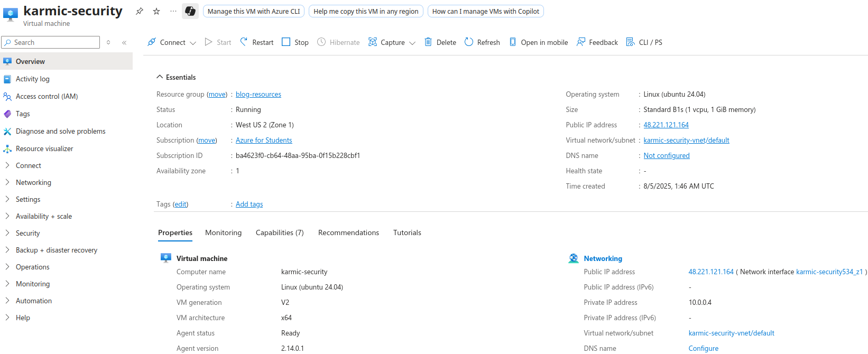Image resolution: width=868 pixels, height=354 pixels.
Task: Click the edit link beside Tags
Action: click(181, 204)
